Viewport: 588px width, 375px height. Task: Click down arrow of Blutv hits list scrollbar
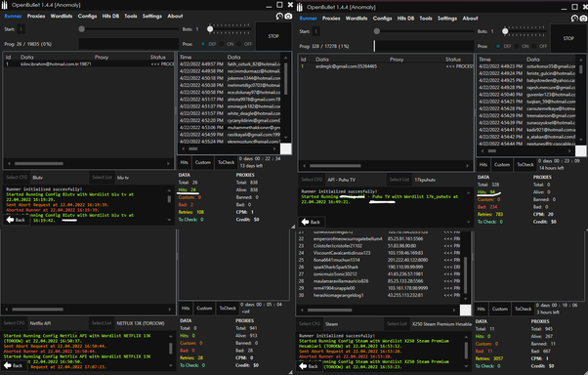(286, 138)
